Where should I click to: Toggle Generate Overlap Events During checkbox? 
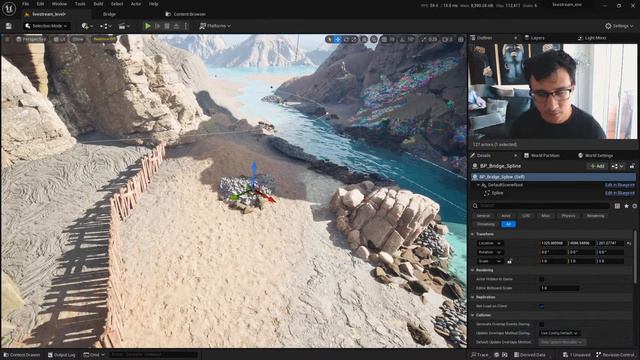541,324
